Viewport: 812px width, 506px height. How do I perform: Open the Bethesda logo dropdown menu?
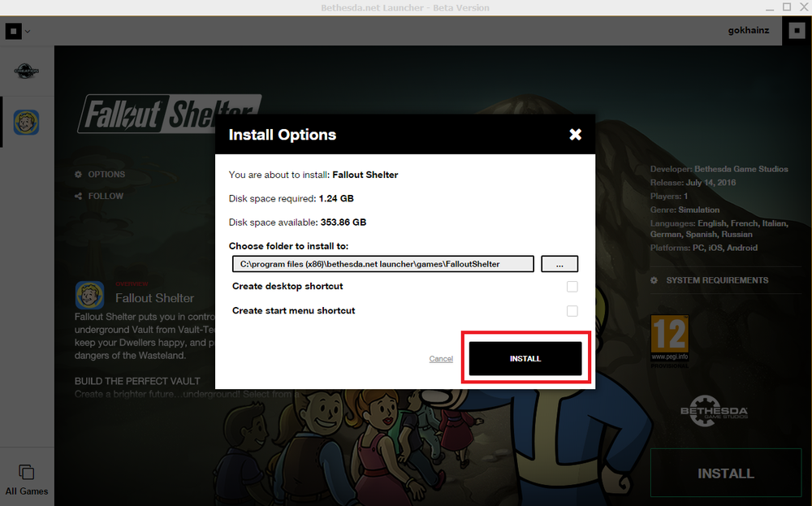[x=18, y=31]
